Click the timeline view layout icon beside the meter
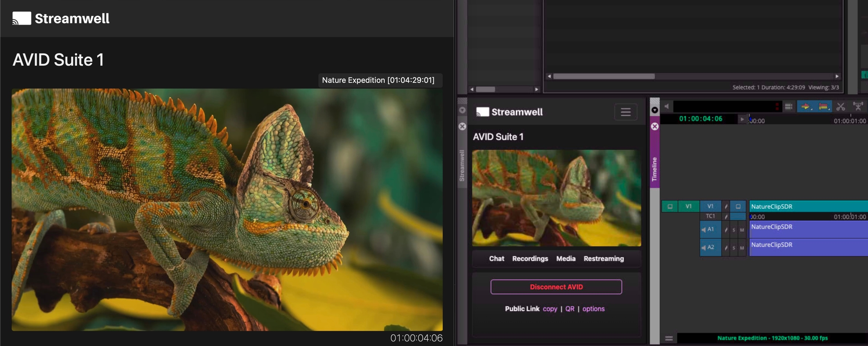The image size is (868, 346). (789, 107)
